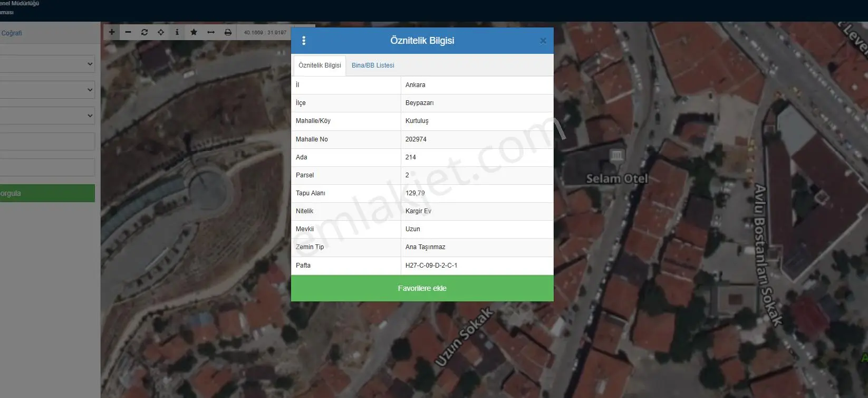Select the Mevkii value Uzun in the table
Screen dimensions: 868x398
coord(413,229)
